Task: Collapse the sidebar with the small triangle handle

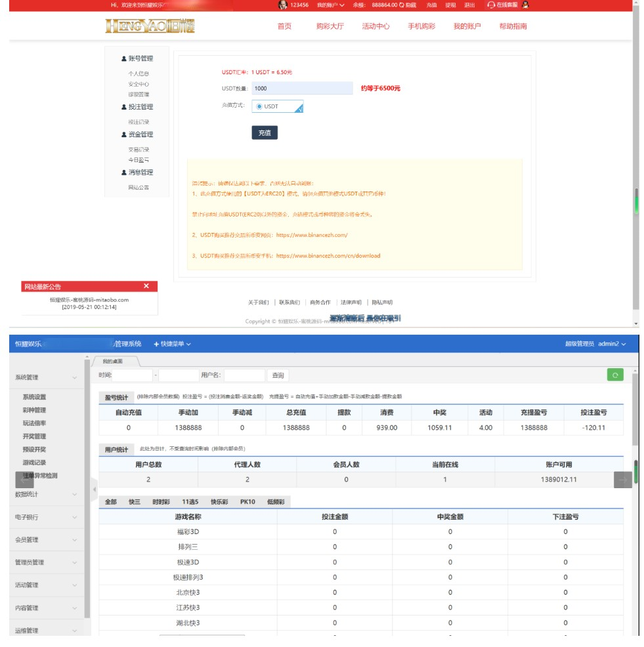Action: pyautogui.click(x=93, y=489)
